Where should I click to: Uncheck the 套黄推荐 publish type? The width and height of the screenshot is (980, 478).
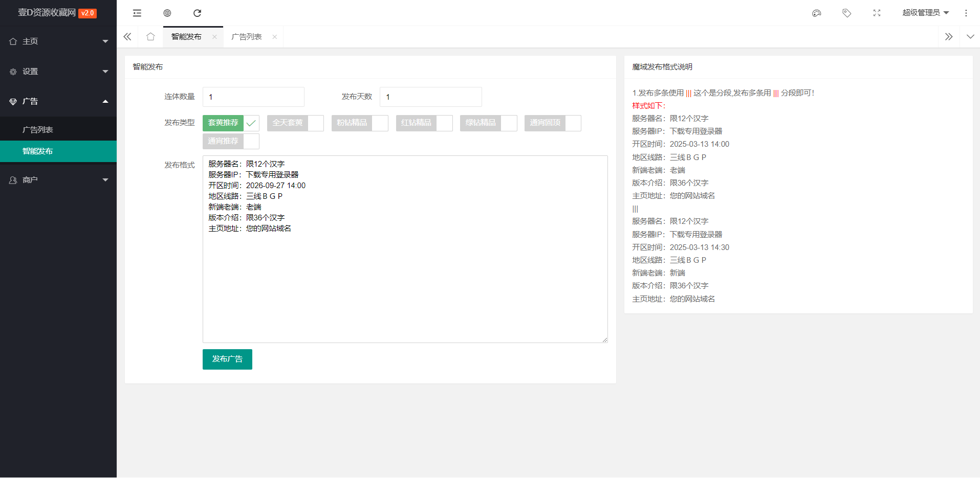pyautogui.click(x=231, y=123)
